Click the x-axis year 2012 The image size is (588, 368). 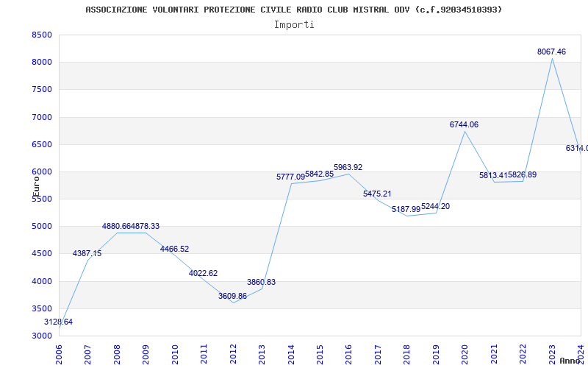(233, 354)
